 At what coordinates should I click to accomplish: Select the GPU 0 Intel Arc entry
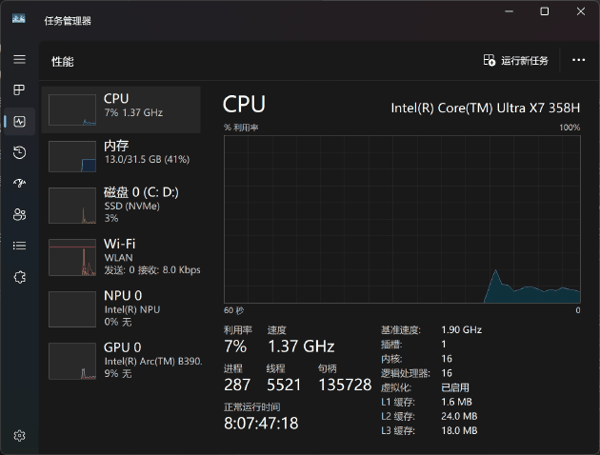[x=121, y=360]
